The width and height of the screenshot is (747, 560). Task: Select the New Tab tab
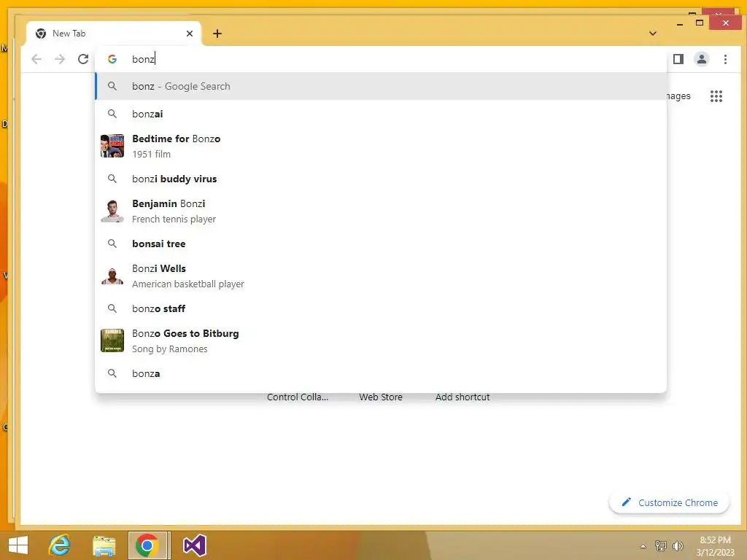coord(114,34)
